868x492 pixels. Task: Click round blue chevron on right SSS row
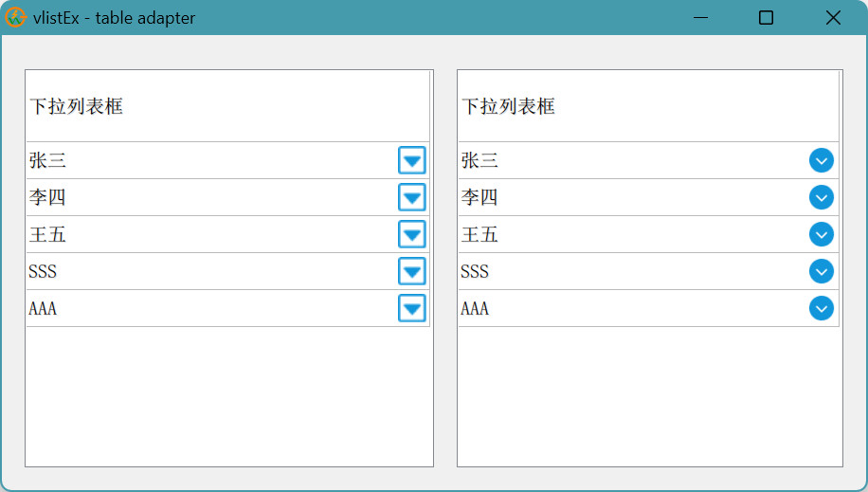822,271
